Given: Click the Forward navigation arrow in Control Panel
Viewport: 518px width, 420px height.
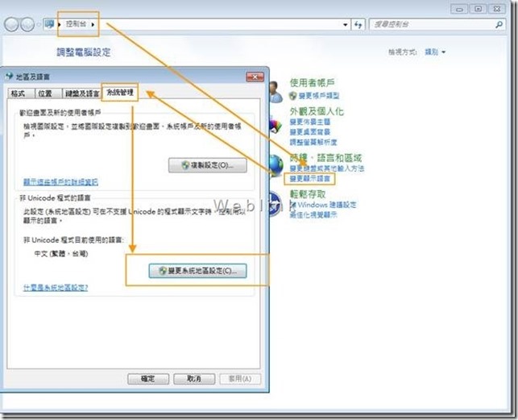Looking at the screenshot, I should point(27,24).
